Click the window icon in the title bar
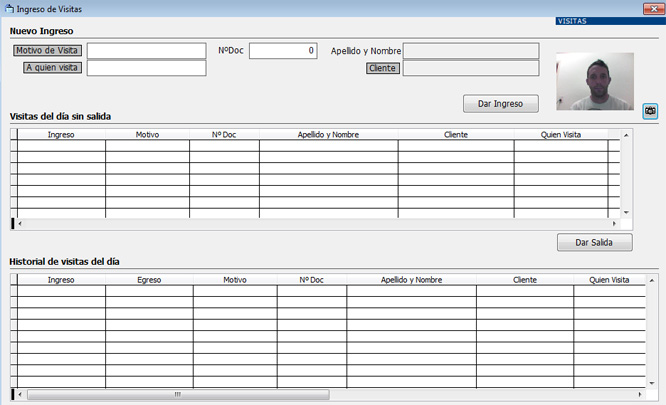Viewport: 666px width, 405px height. (10, 8)
